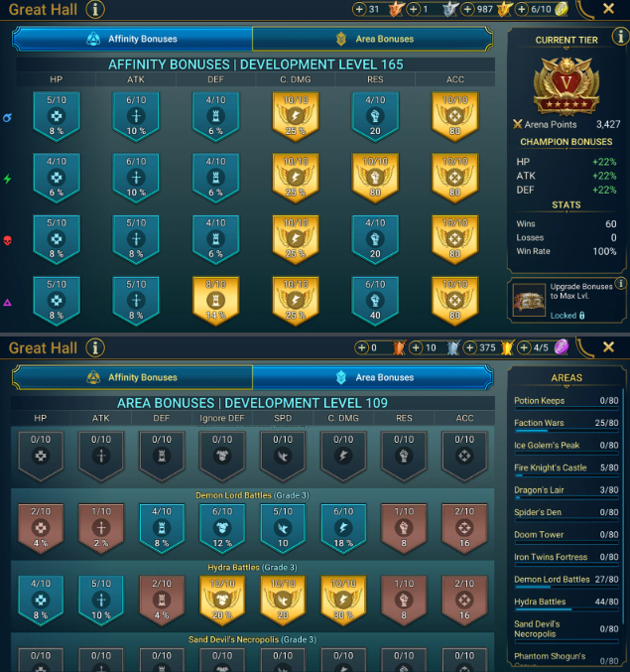The image size is (630, 672).
Task: Switch to Area Bonuses tab in the top panel
Action: tap(372, 39)
